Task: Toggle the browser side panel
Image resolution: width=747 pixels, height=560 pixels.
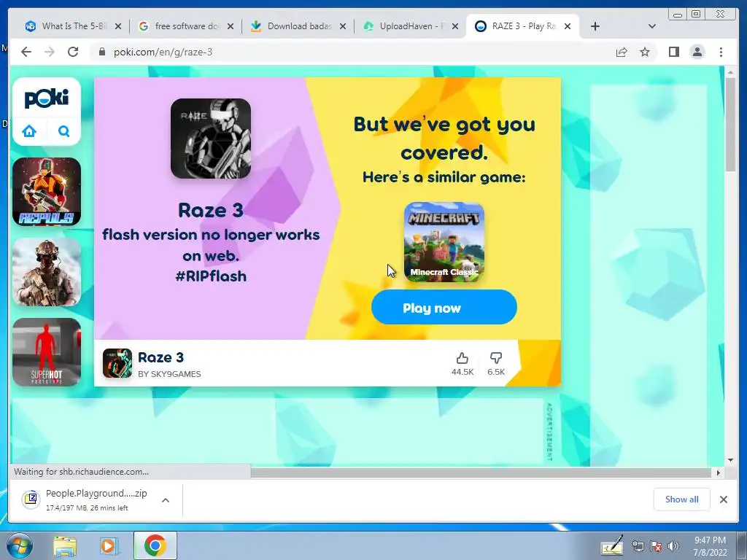Action: (673, 52)
